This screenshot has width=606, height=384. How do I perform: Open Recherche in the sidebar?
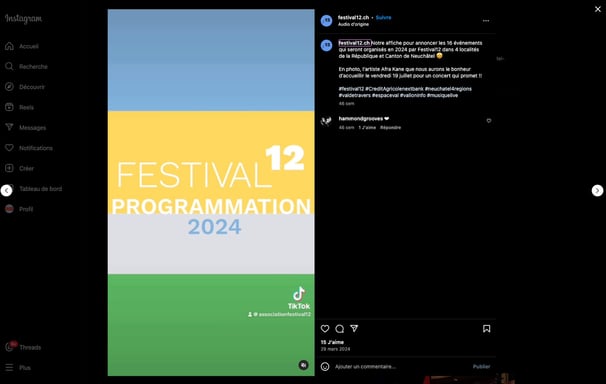point(26,66)
